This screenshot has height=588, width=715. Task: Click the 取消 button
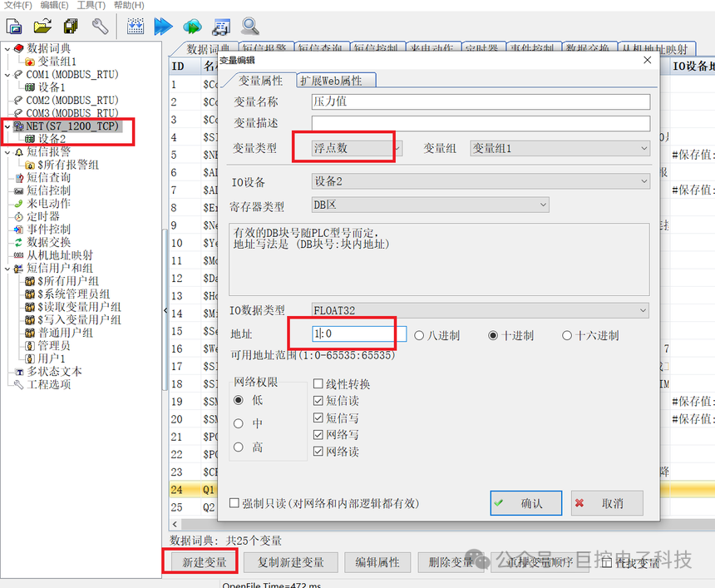607,503
